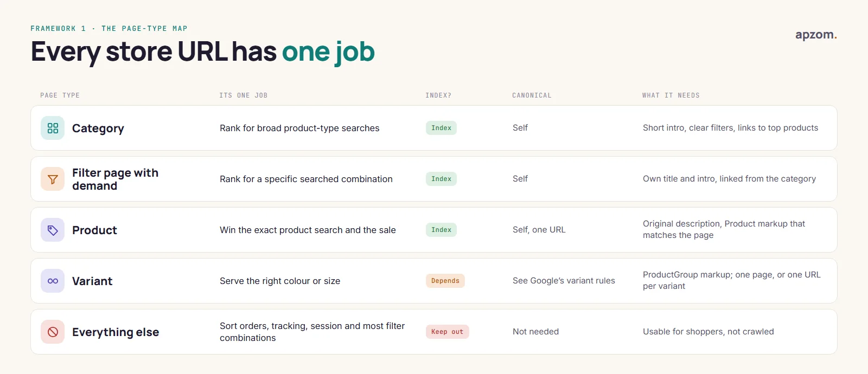The width and height of the screenshot is (868, 374).
Task: Click the Variant row title
Action: (92, 281)
